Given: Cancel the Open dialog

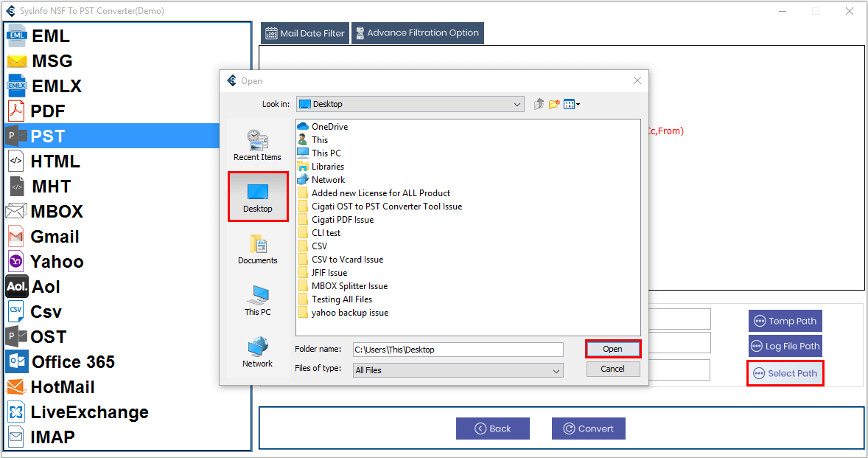Looking at the screenshot, I should 613,369.
